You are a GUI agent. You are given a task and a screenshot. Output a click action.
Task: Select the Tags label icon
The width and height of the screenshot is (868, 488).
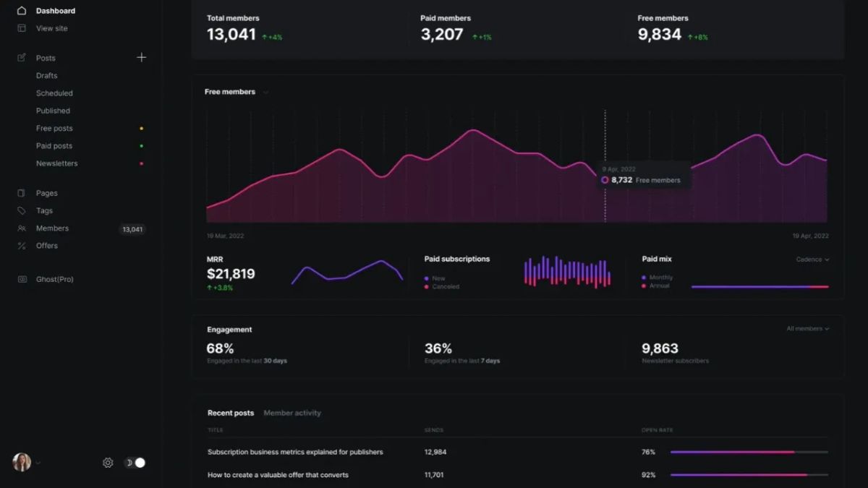click(22, 210)
